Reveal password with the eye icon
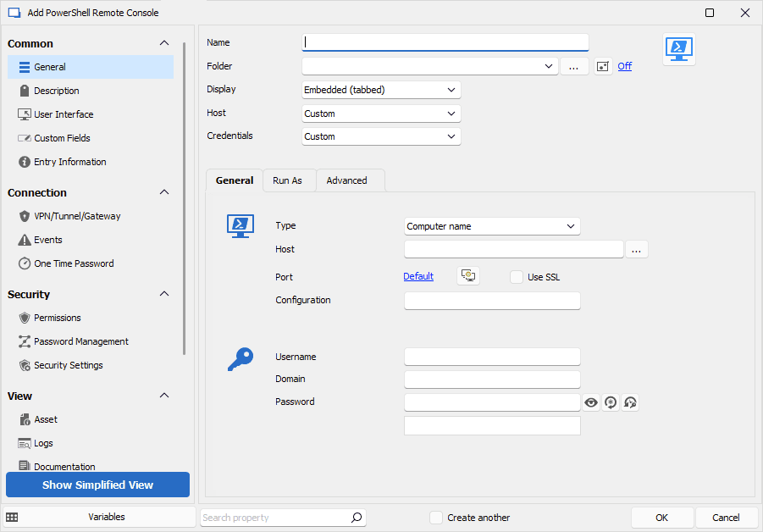Image resolution: width=763 pixels, height=532 pixels. (591, 403)
